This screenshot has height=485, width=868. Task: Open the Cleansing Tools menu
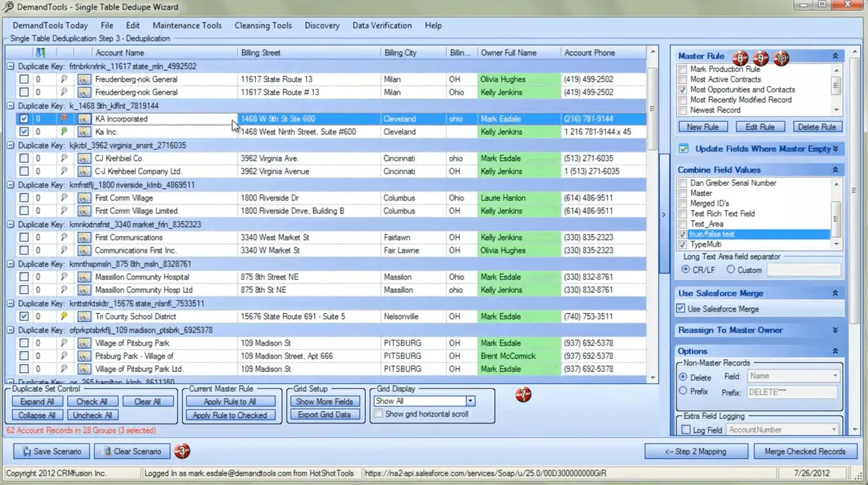[263, 26]
